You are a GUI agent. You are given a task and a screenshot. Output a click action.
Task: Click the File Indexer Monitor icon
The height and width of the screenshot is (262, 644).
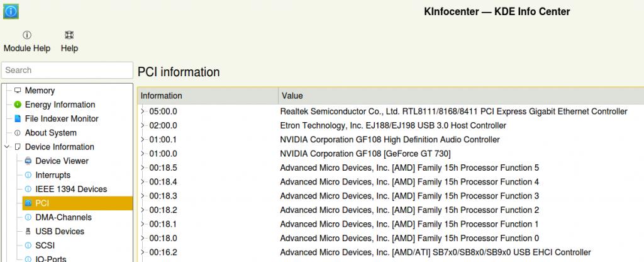[18, 119]
